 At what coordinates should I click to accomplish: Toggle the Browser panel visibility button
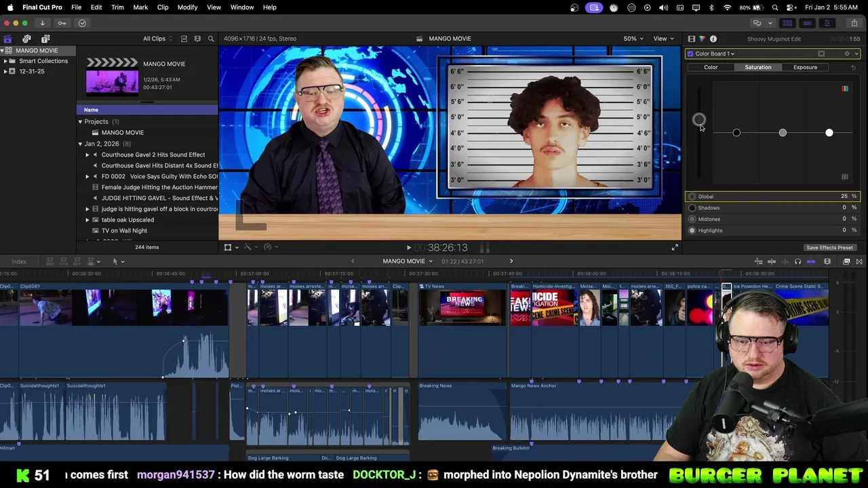click(787, 23)
